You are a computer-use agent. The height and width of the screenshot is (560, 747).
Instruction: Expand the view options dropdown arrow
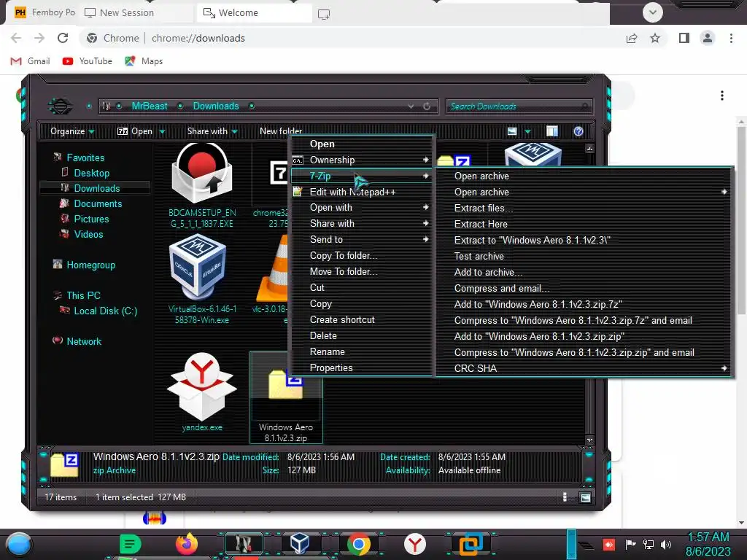pyautogui.click(x=527, y=131)
